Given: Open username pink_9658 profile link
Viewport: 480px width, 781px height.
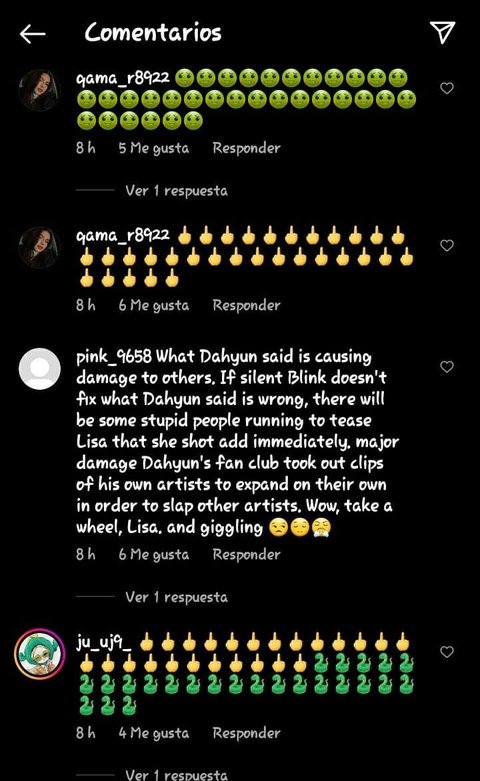Looking at the screenshot, I should click(x=114, y=357).
